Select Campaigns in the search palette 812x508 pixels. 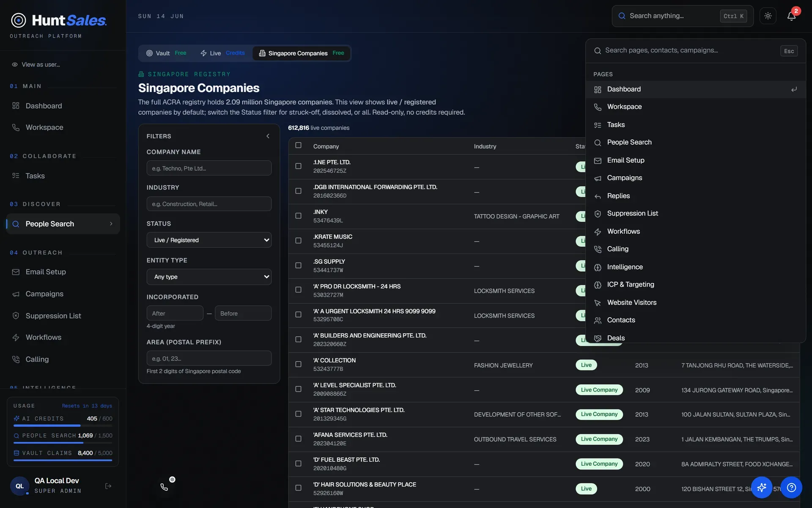click(696, 178)
